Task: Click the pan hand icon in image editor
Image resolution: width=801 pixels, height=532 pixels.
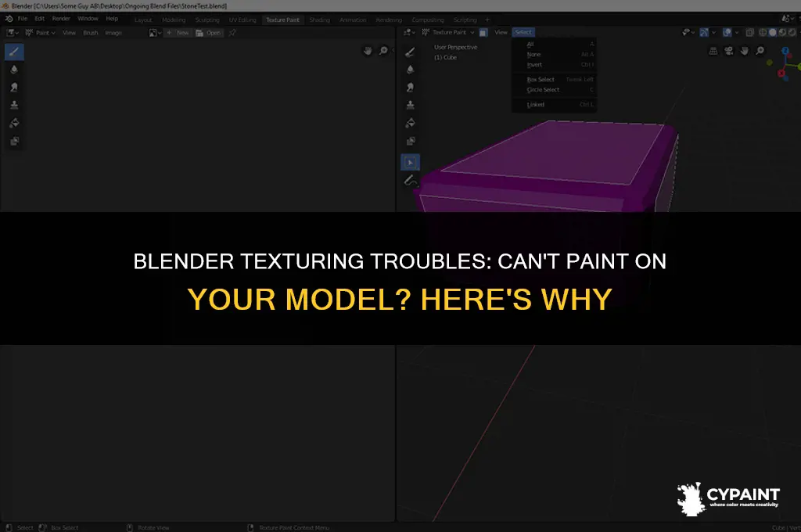Action: click(x=368, y=51)
